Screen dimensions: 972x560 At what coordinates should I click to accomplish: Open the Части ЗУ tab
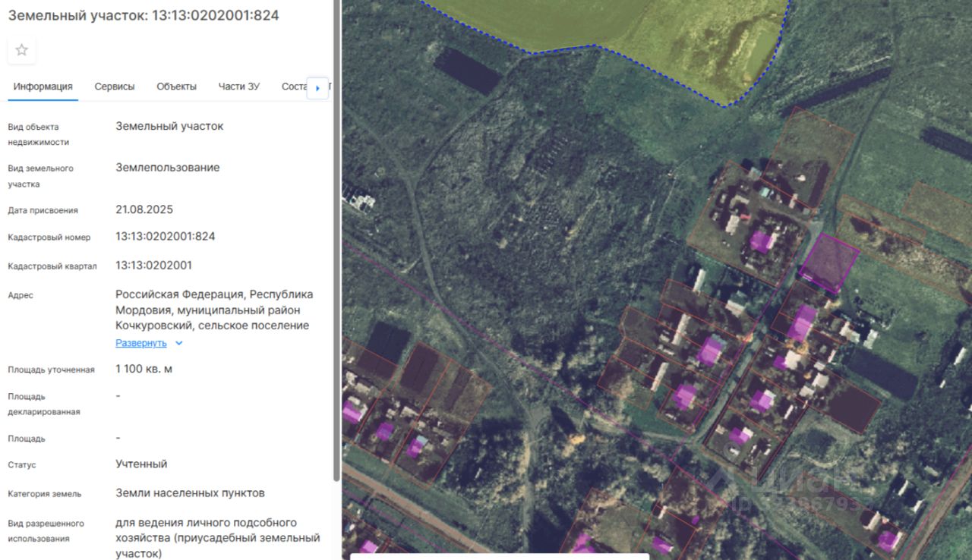(238, 87)
